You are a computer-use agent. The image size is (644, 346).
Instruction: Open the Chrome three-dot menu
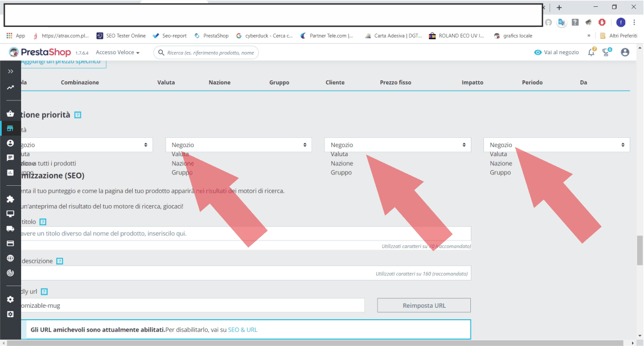634,22
